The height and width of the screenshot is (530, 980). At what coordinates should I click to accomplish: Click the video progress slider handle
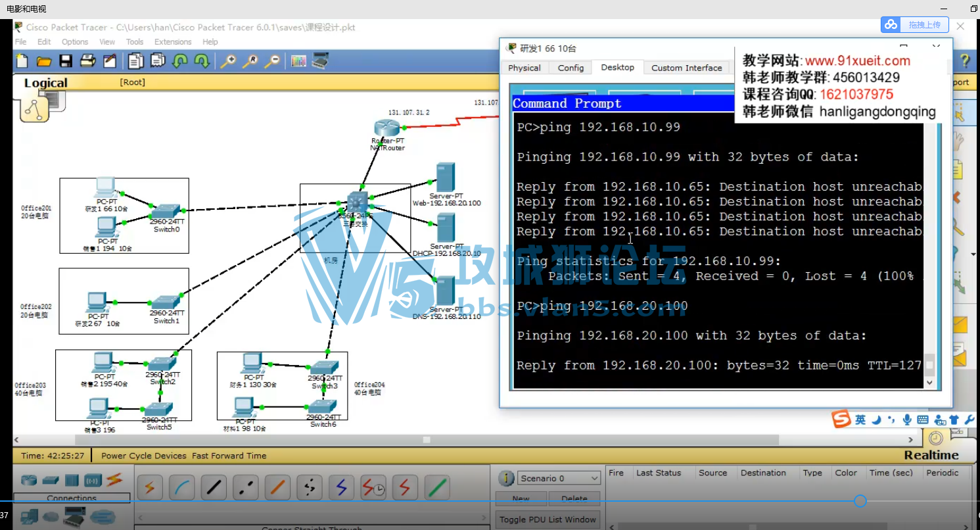pos(860,502)
